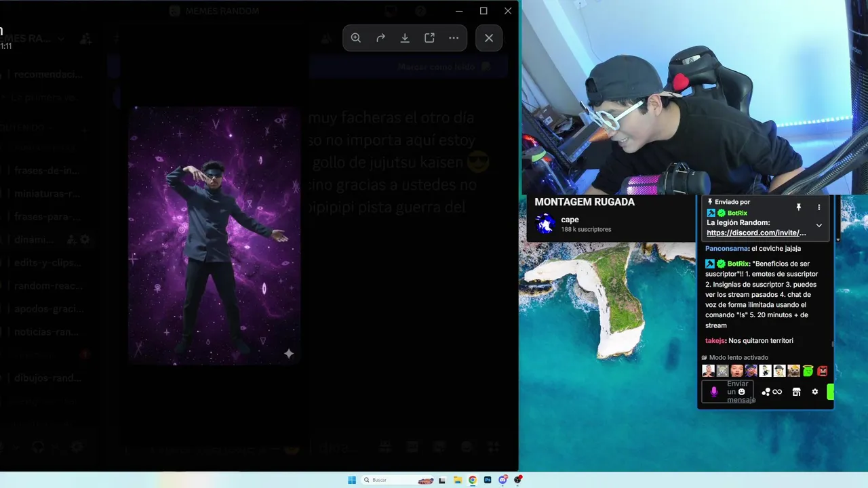Open the emoji picker smiley icon
The width and height of the screenshot is (868, 488).
coord(741,392)
